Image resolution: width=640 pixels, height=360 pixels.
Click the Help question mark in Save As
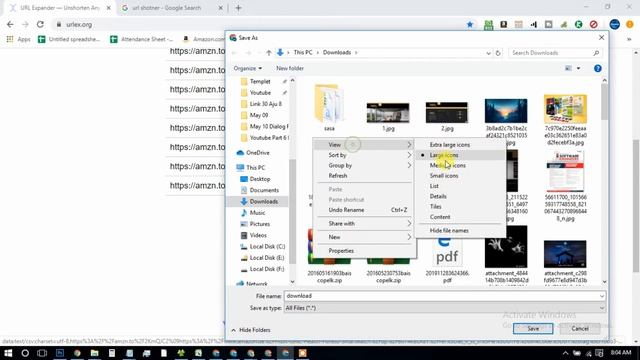[x=598, y=69]
